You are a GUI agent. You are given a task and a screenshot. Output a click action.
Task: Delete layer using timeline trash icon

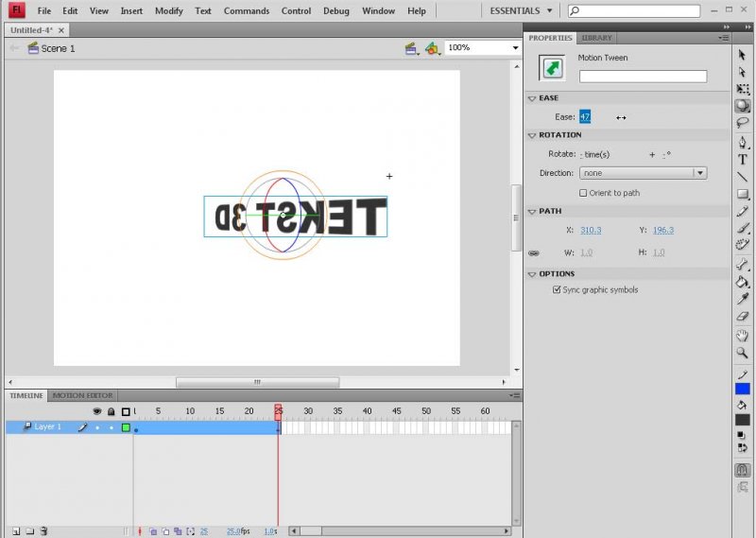[x=43, y=531]
